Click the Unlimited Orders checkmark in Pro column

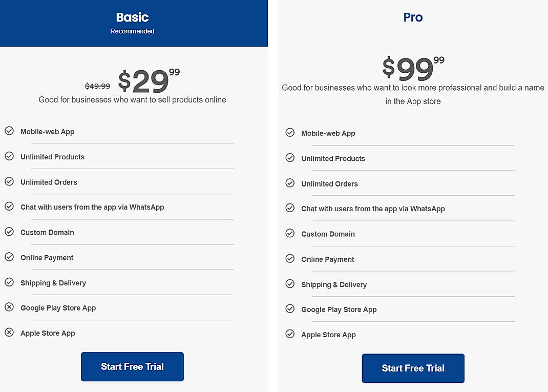(290, 182)
